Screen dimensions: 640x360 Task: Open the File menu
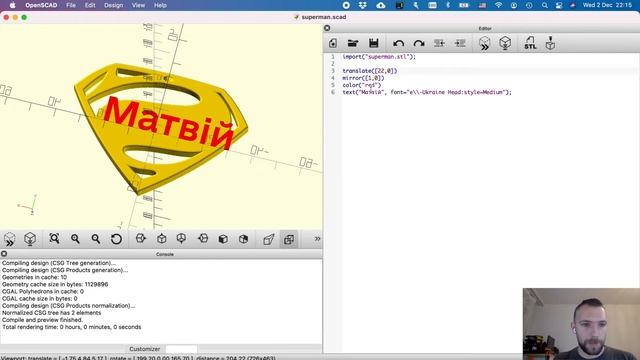71,5
